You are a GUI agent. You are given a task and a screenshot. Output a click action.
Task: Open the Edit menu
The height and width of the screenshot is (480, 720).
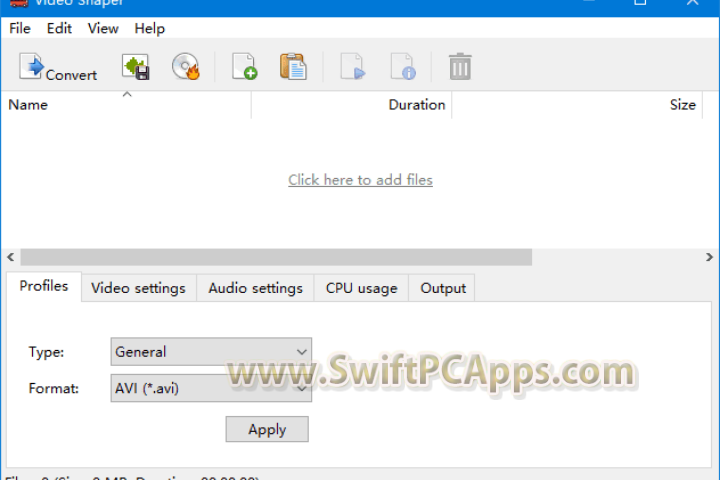point(59,28)
